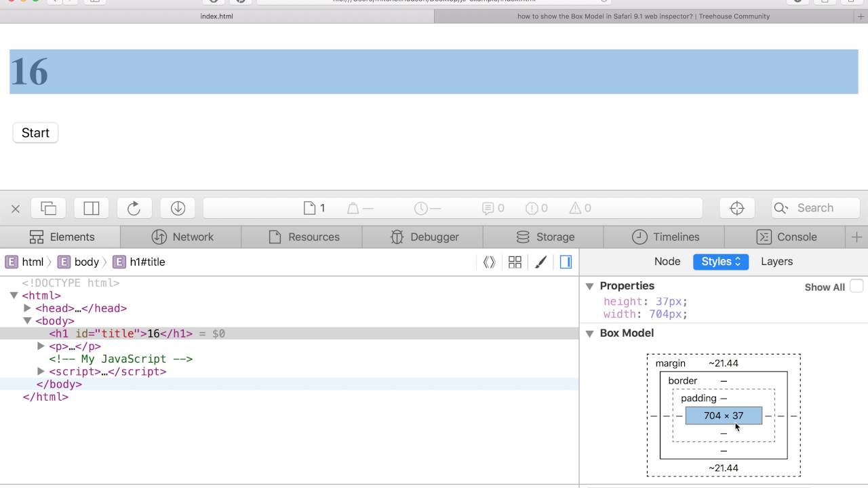Click the console log count bubble icon

488,208
